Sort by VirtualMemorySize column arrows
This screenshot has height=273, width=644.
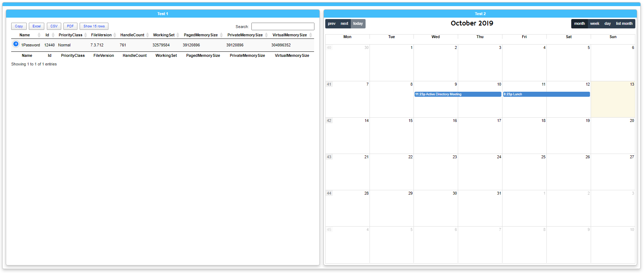point(310,35)
